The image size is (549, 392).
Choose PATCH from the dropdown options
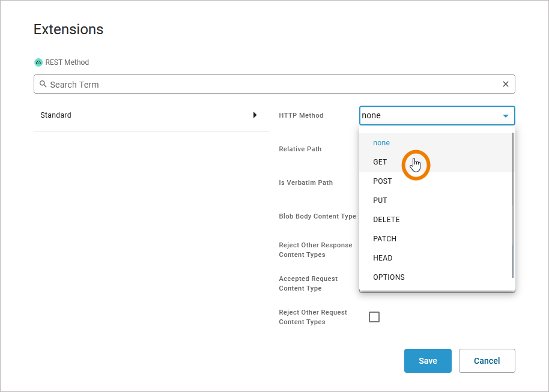coord(384,239)
